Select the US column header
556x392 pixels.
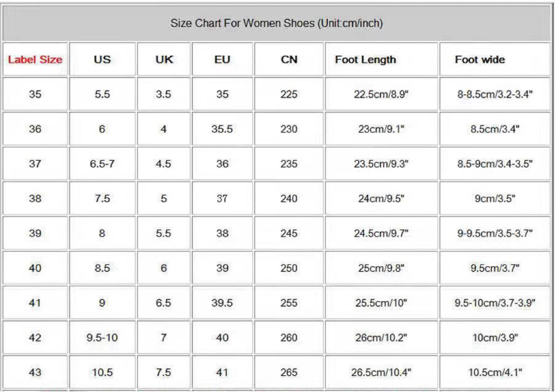[x=102, y=60]
